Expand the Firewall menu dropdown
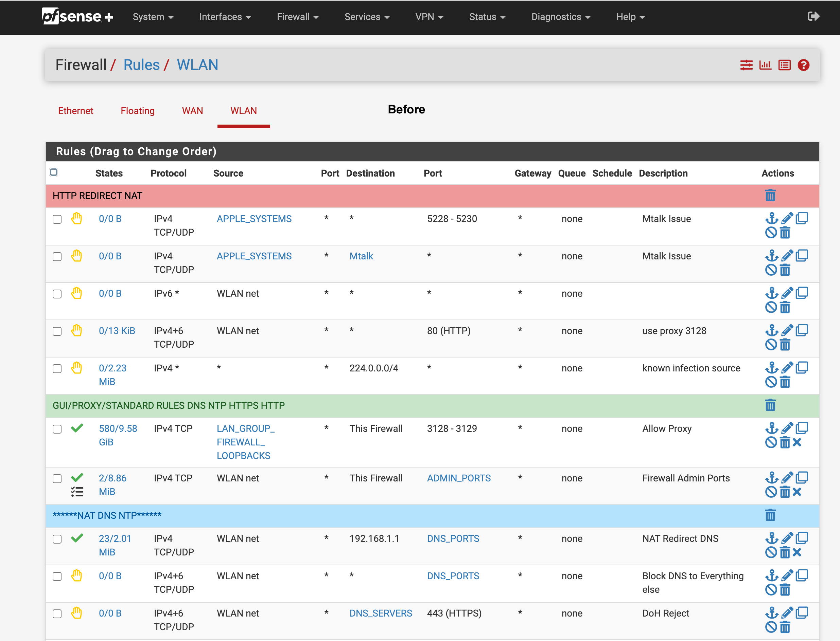Viewport: 840px width, 641px height. [x=297, y=17]
